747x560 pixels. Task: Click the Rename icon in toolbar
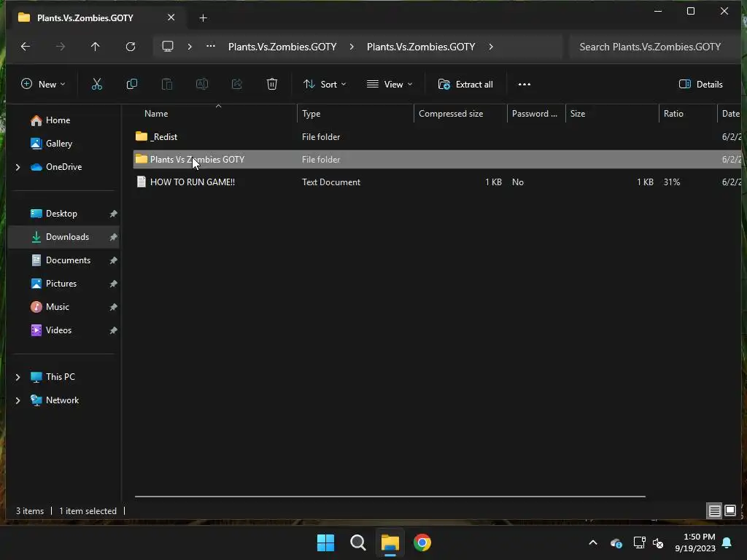pyautogui.click(x=202, y=85)
